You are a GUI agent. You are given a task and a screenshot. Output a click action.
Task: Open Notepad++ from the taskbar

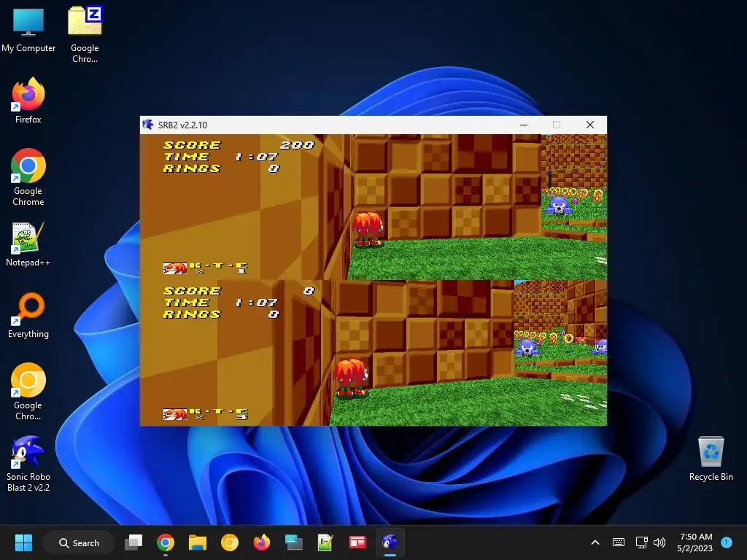325,542
